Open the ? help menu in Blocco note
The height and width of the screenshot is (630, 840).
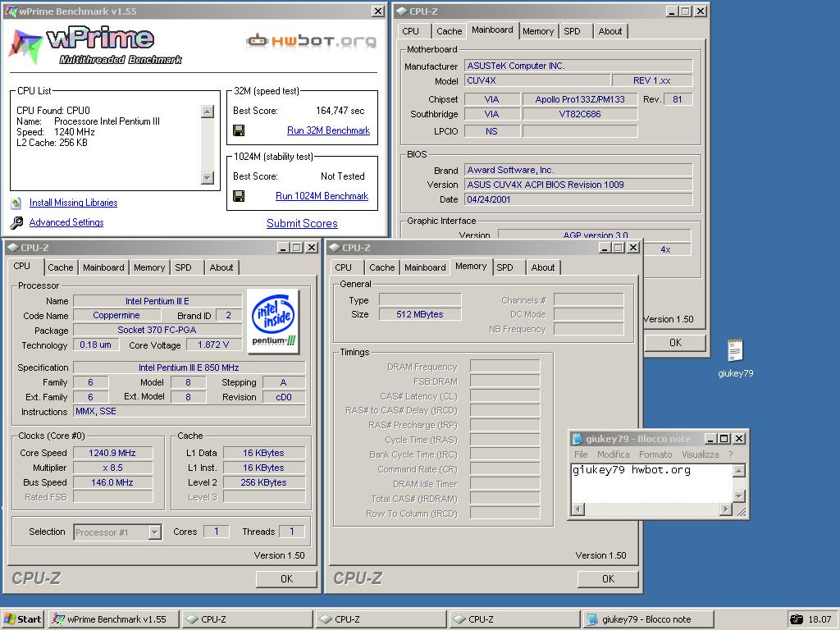731,454
